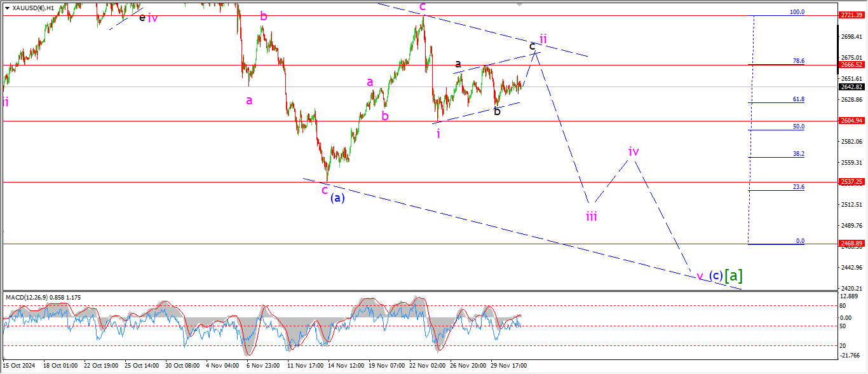Click the gray current price tag 2642.82
The height and width of the screenshot is (374, 868).
click(851, 87)
